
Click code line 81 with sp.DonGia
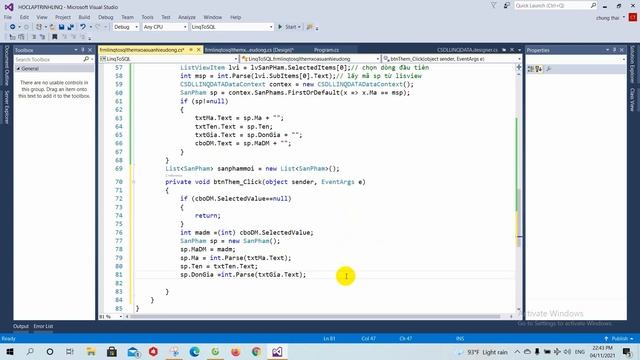243,275
